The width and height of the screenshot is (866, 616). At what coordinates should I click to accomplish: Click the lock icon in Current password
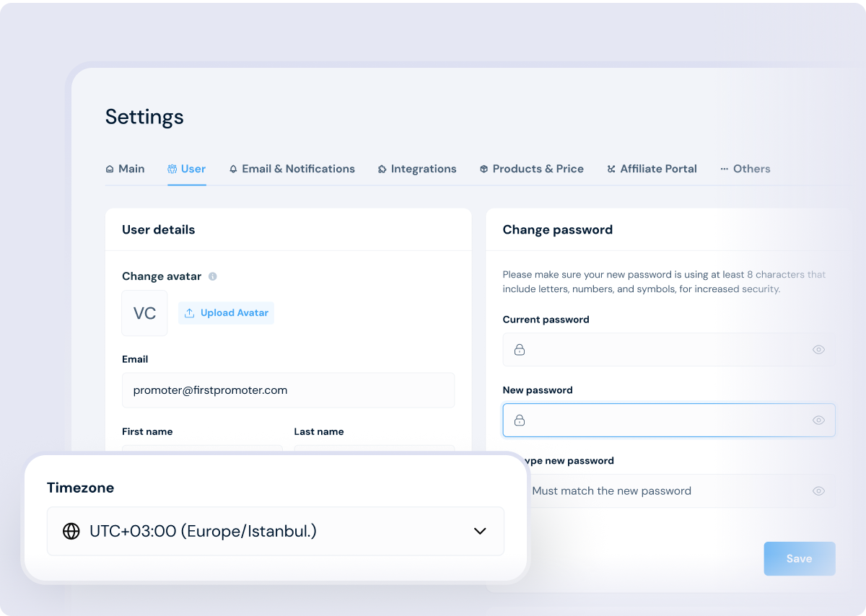click(x=520, y=350)
